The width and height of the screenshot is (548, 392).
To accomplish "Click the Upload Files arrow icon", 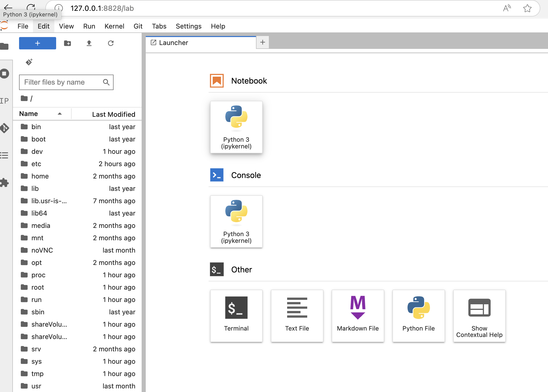I will point(89,43).
